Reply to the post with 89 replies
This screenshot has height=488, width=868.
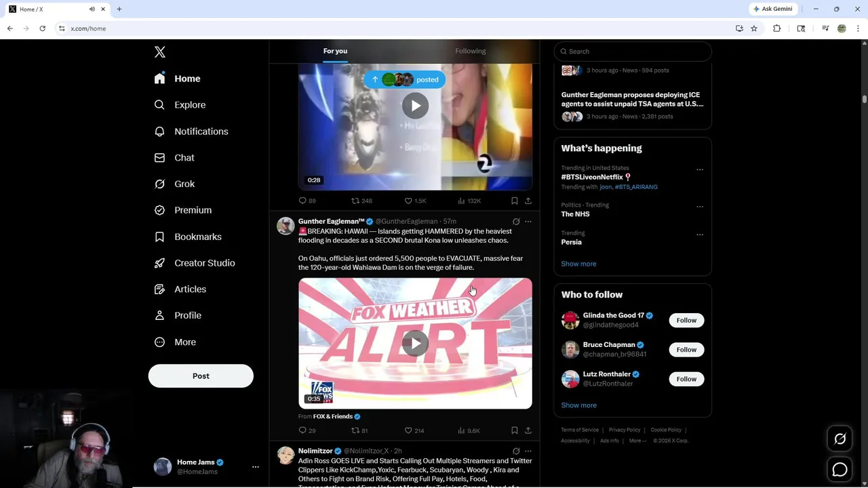(x=307, y=201)
